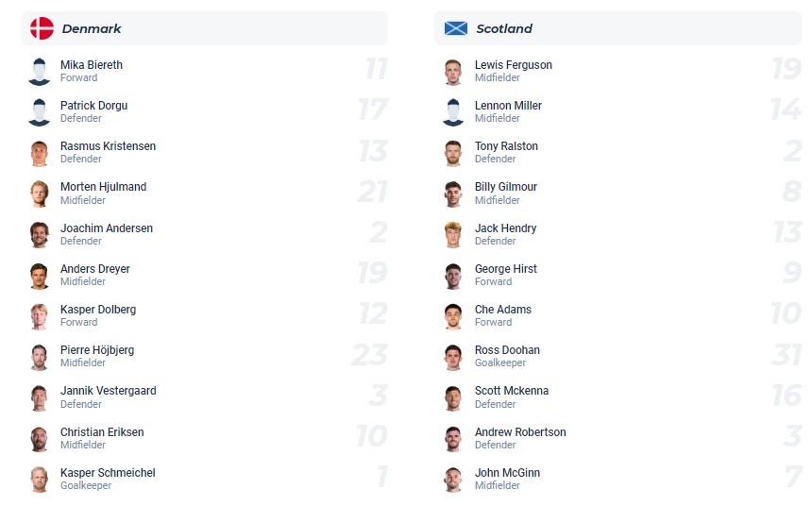812x506 pixels.
Task: Click Patrick Dorgu's placeholder avatar
Action: click(x=39, y=112)
